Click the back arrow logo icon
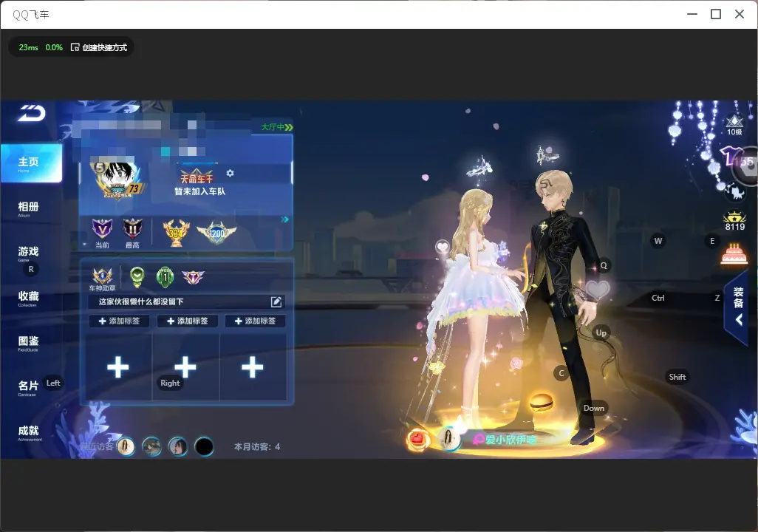This screenshot has height=532, width=758. [32, 113]
